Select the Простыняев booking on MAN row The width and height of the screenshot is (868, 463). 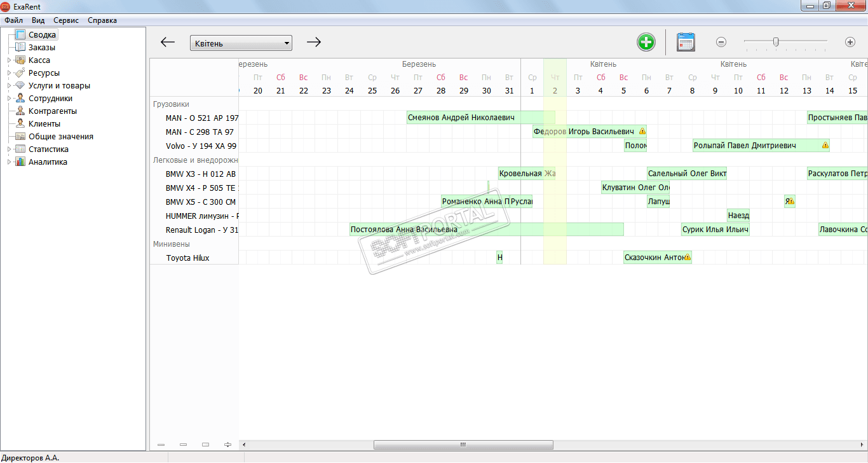[837, 118]
